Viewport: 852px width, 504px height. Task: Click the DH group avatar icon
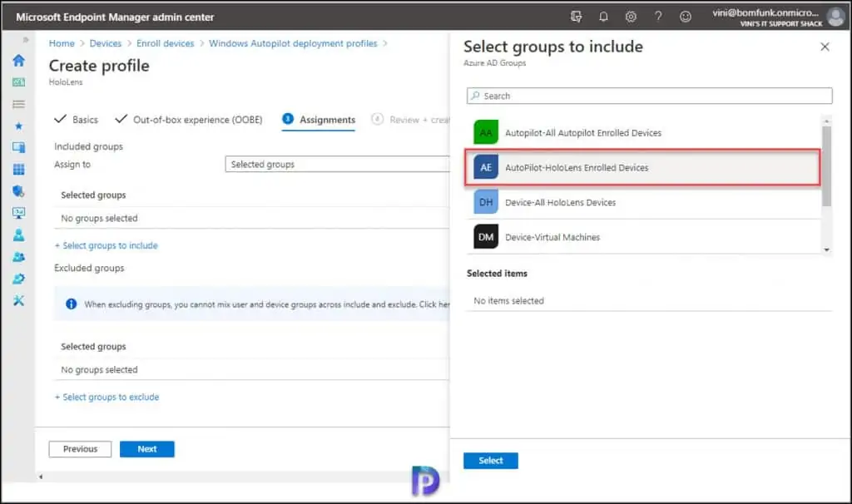[486, 202]
